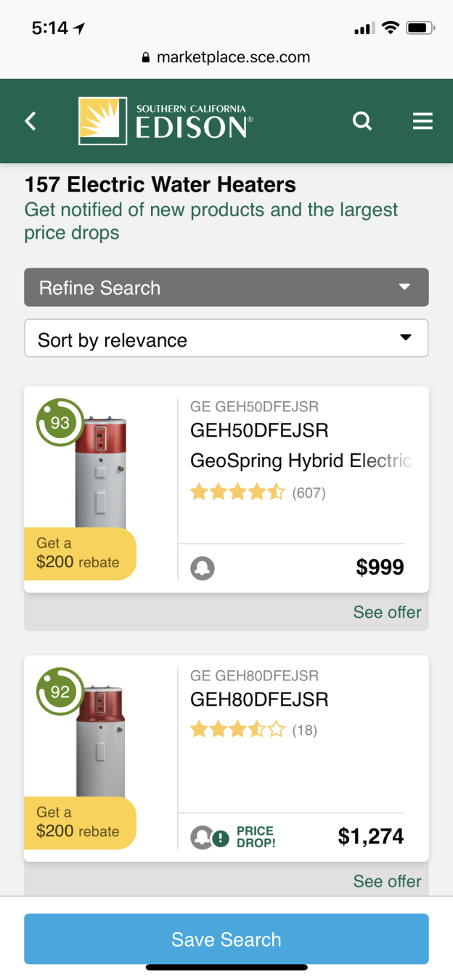Viewport: 453px width, 980px height.
Task: Click the bell alert icon on GEH50DFEJSR listing
Action: [202, 568]
